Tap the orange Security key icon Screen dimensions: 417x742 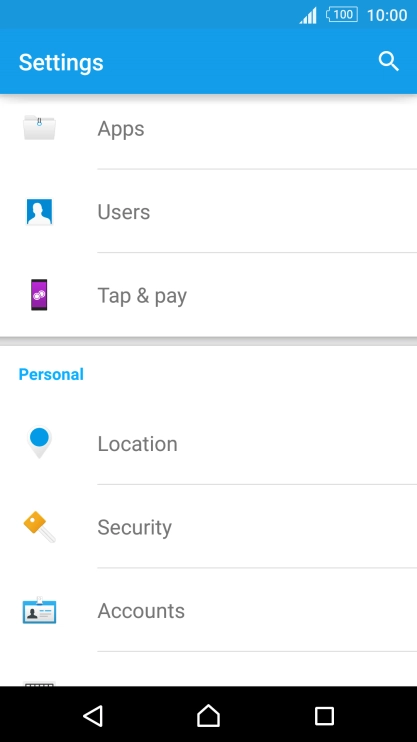click(x=39, y=527)
